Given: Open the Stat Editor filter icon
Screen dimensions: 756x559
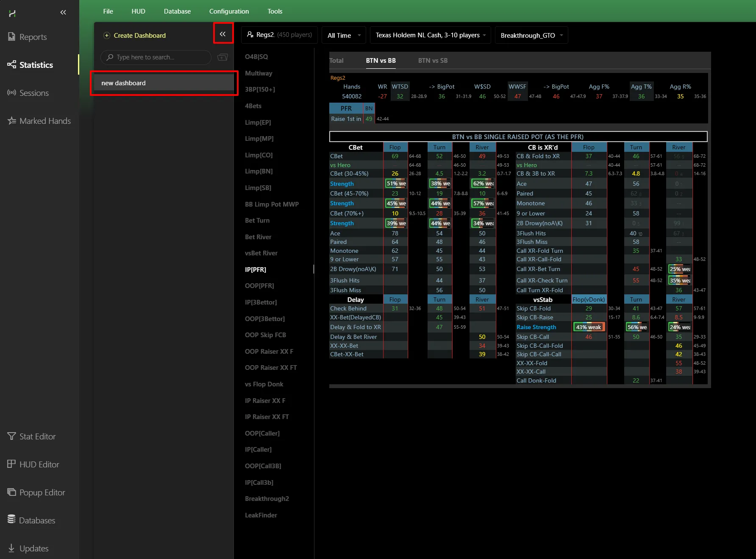Looking at the screenshot, I should [x=11, y=436].
